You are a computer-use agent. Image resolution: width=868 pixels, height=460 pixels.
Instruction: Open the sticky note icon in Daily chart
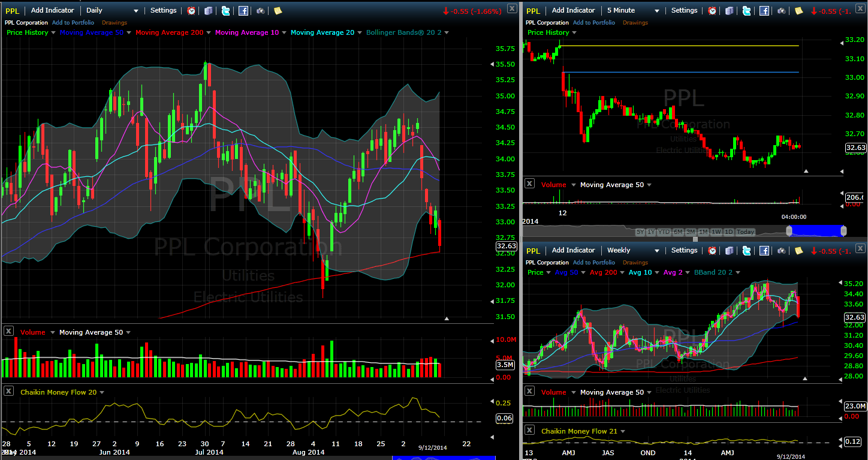point(278,10)
